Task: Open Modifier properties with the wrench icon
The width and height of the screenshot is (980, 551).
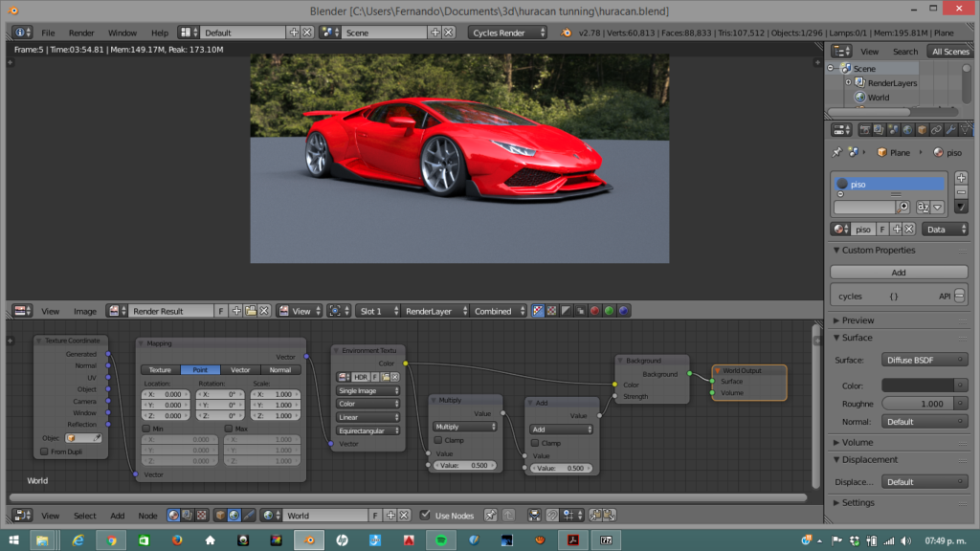Action: tap(950, 130)
